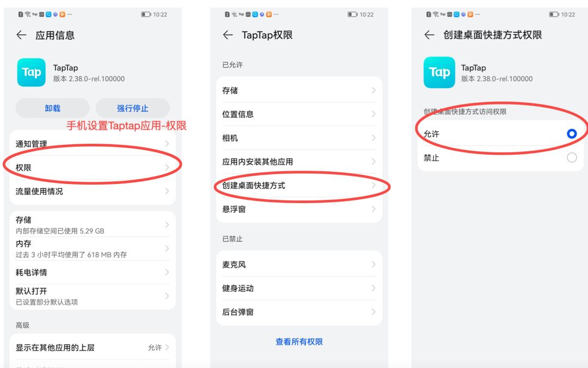Open 存储 permission in TapTap权限
588x368 pixels.
tap(299, 90)
